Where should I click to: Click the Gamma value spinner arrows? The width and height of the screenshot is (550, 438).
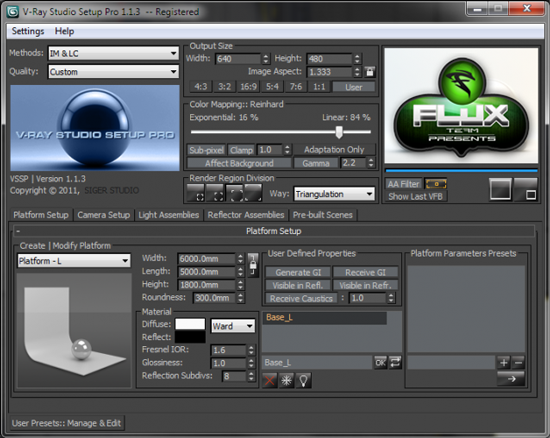[x=371, y=163]
